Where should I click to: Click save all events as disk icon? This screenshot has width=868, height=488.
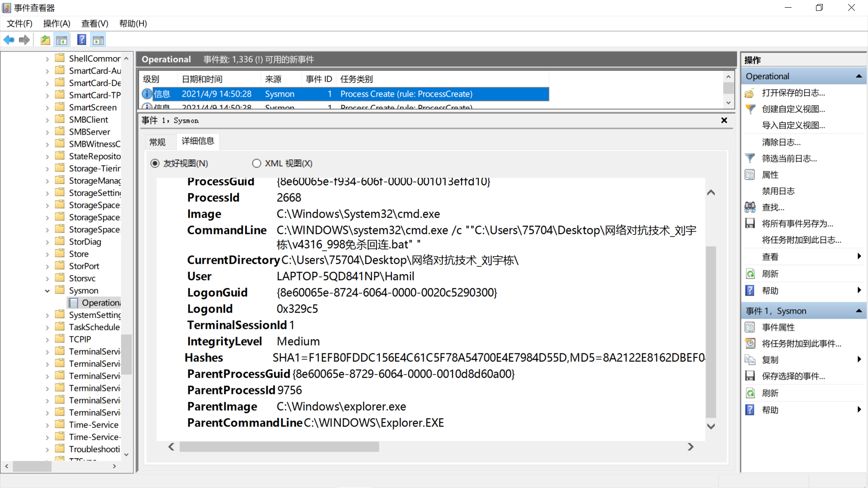(x=750, y=224)
